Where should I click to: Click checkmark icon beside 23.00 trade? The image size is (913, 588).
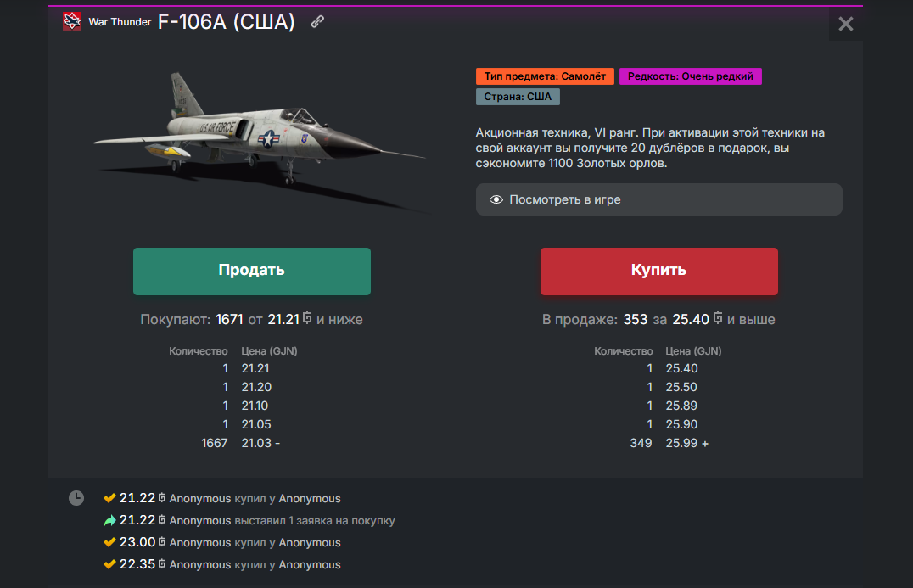click(x=109, y=542)
